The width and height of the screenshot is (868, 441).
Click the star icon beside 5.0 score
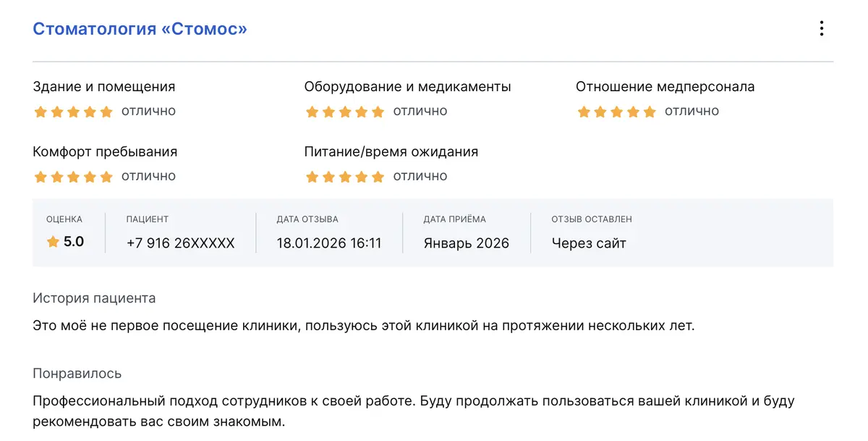click(53, 243)
